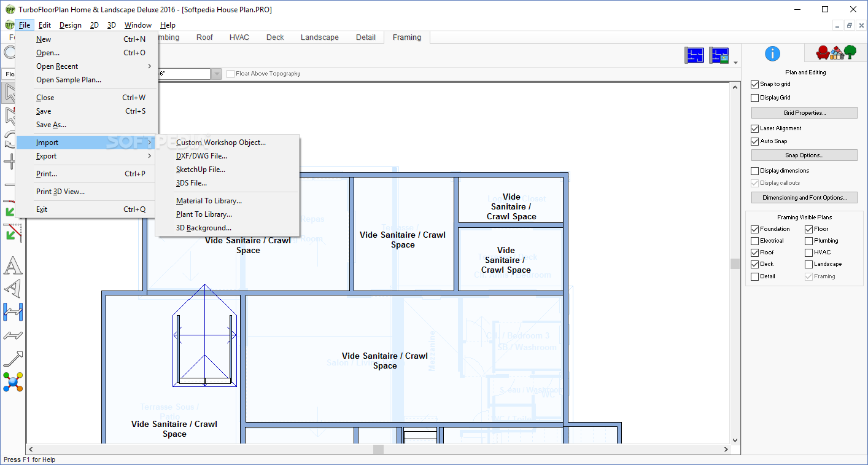Turn off Laser Alignment
Viewport: 868px width, 465px height.
tap(755, 128)
